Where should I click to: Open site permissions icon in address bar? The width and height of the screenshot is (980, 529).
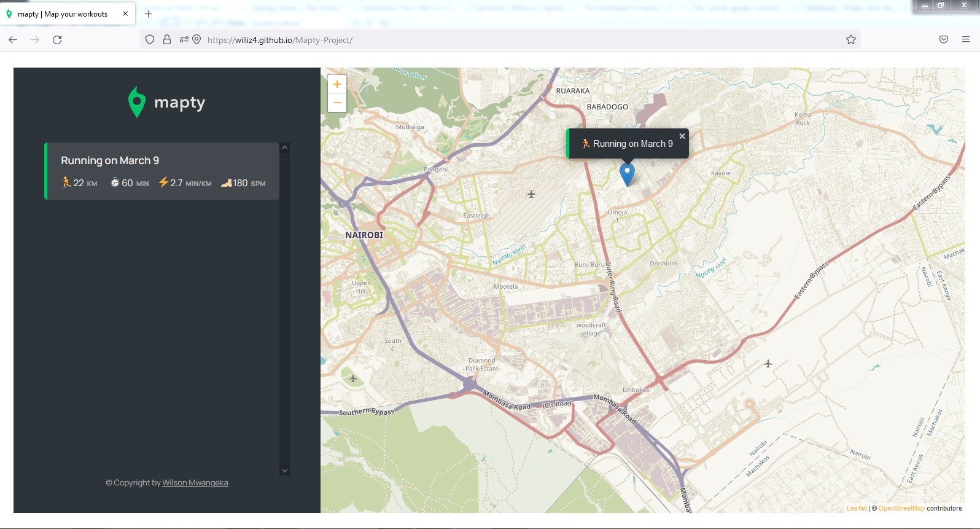coord(184,40)
